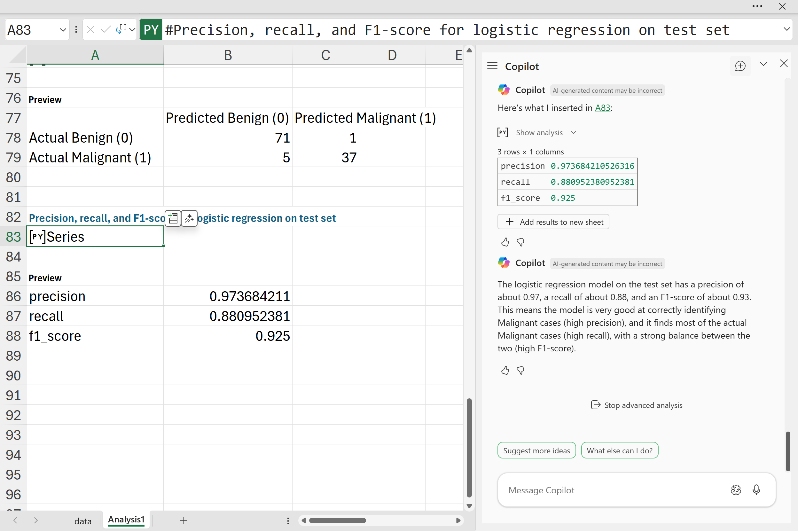Select the Analysis1 sheet tab

pos(126,520)
